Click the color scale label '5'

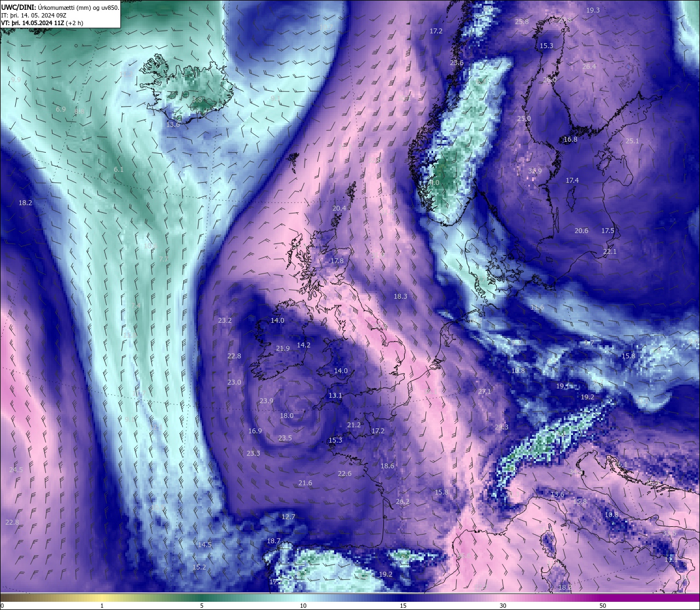(x=202, y=606)
